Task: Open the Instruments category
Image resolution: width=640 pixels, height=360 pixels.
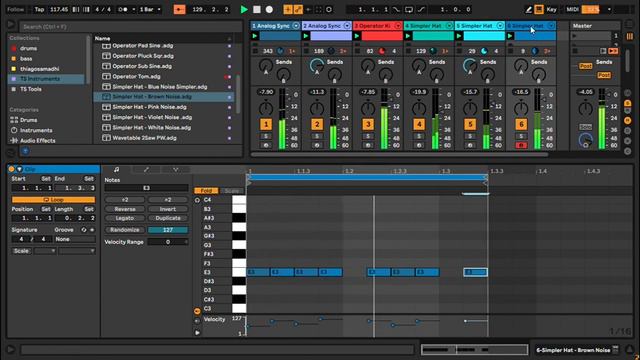Action: coord(36,130)
